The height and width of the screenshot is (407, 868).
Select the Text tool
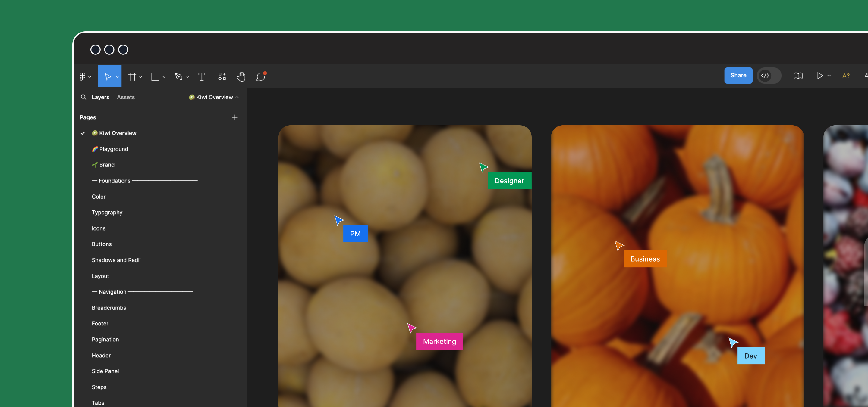click(202, 76)
